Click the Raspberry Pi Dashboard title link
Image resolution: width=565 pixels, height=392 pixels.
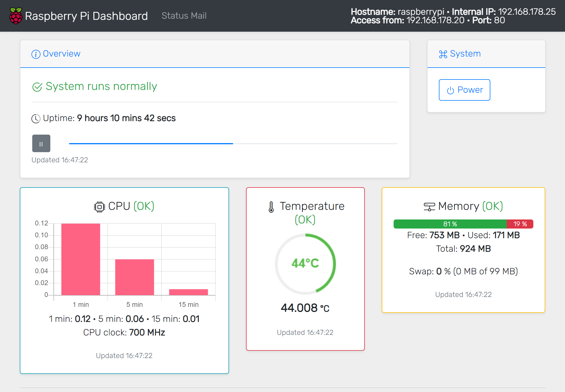point(86,16)
